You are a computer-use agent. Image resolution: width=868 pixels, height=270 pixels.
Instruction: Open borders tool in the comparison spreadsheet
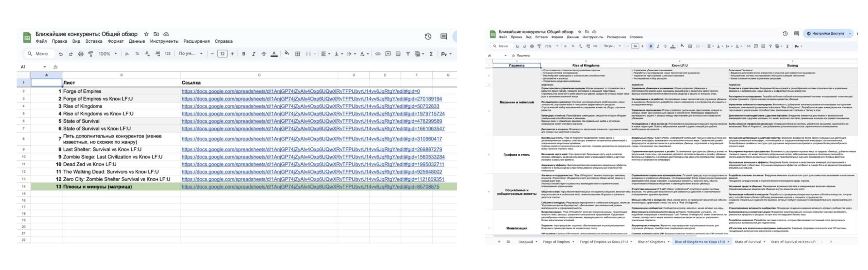pyautogui.click(x=690, y=46)
